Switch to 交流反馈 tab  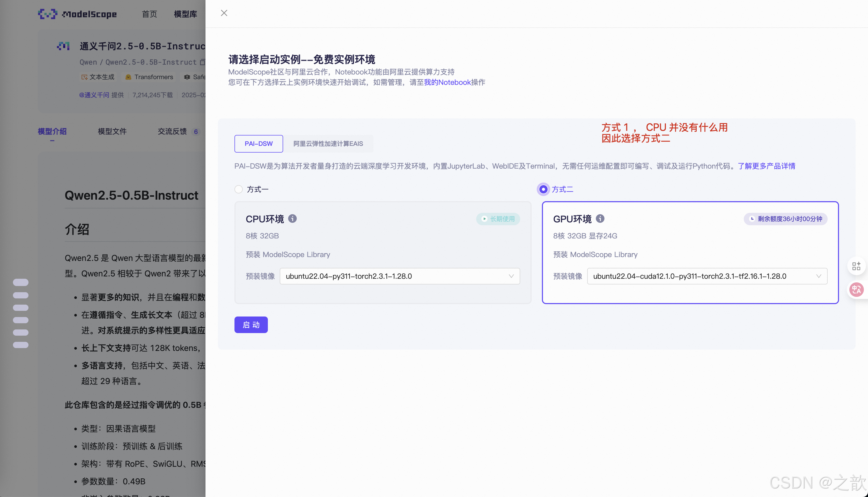point(172,131)
